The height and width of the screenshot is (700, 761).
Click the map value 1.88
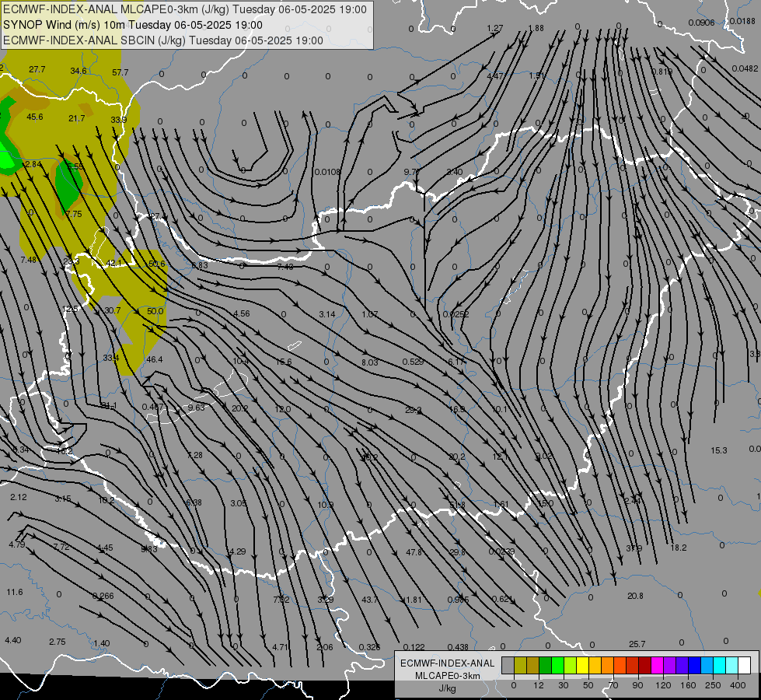coord(536,28)
